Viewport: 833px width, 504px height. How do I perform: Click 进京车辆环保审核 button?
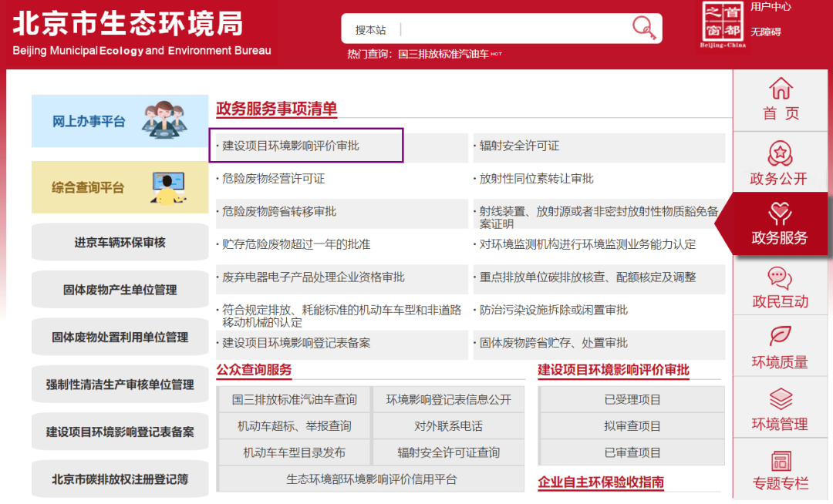120,243
